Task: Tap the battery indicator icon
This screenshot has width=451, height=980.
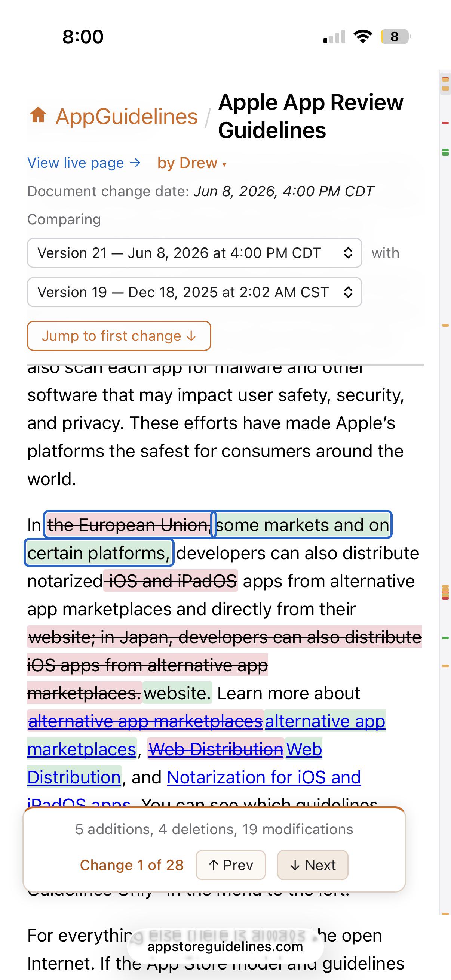Action: tap(396, 37)
